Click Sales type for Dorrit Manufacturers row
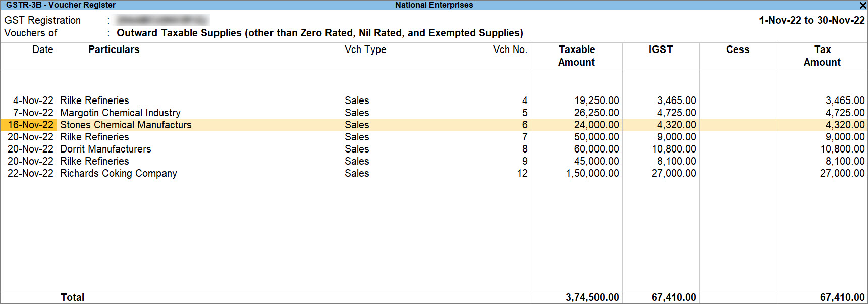 (357, 149)
